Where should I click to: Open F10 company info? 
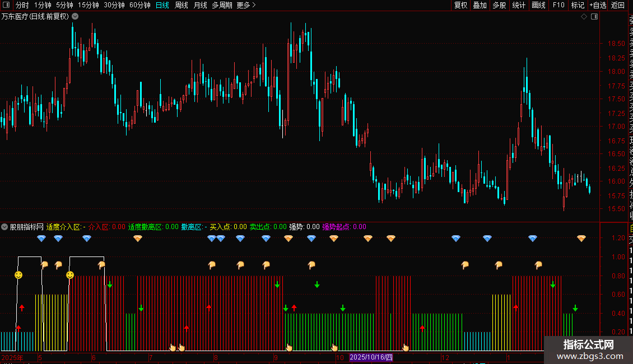[x=558, y=5]
